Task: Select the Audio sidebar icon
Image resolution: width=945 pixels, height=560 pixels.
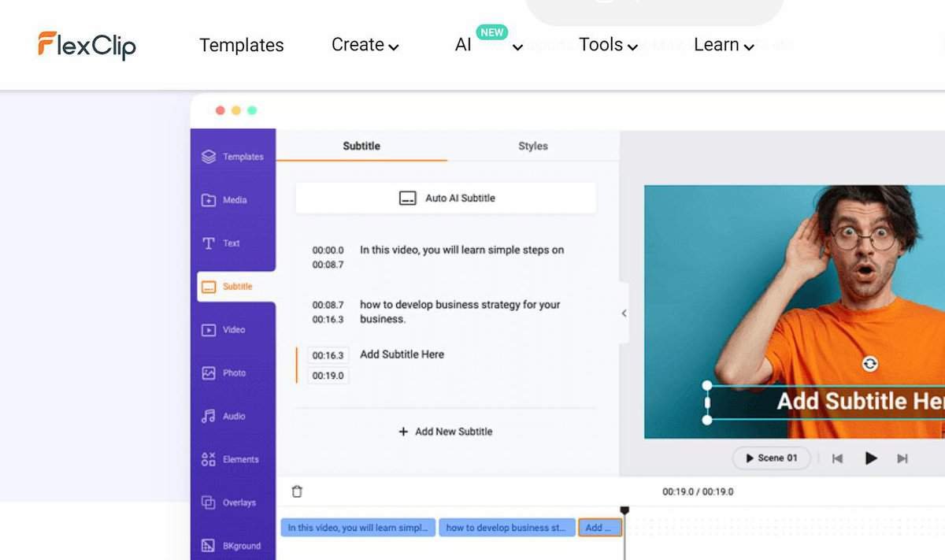Action: point(209,416)
